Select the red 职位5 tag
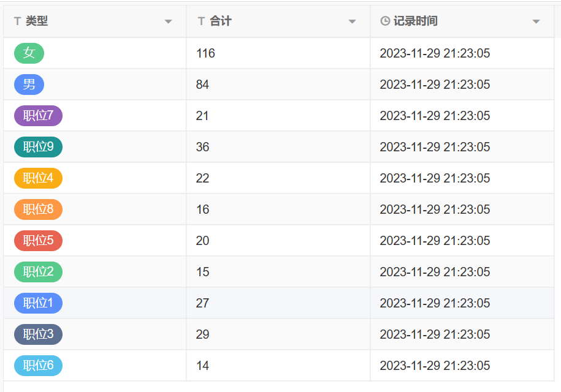The height and width of the screenshot is (392, 561). tap(38, 241)
